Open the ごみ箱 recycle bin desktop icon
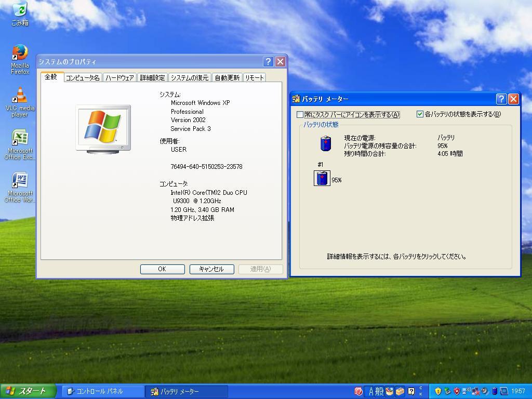 [x=20, y=14]
